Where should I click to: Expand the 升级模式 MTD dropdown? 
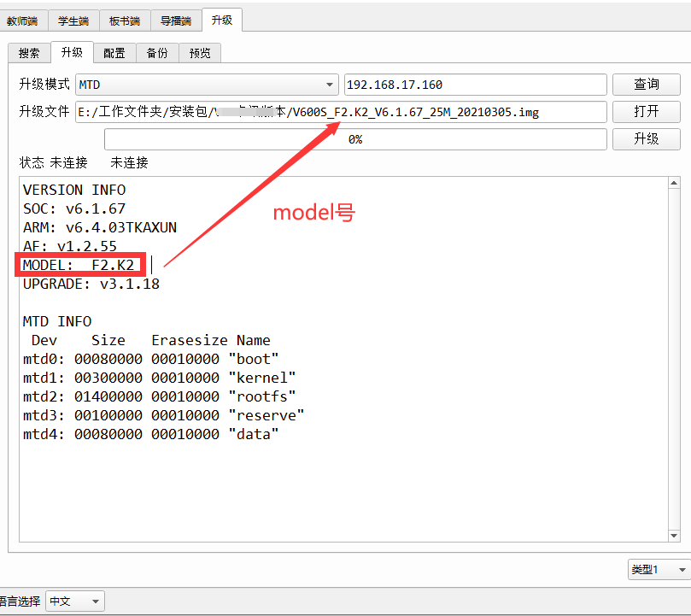[208, 85]
